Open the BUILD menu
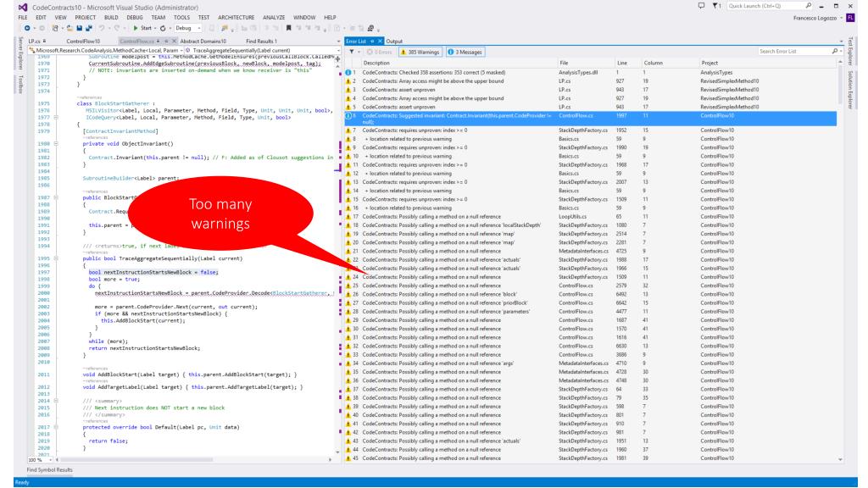This screenshot has height=488, width=868. pos(111,18)
